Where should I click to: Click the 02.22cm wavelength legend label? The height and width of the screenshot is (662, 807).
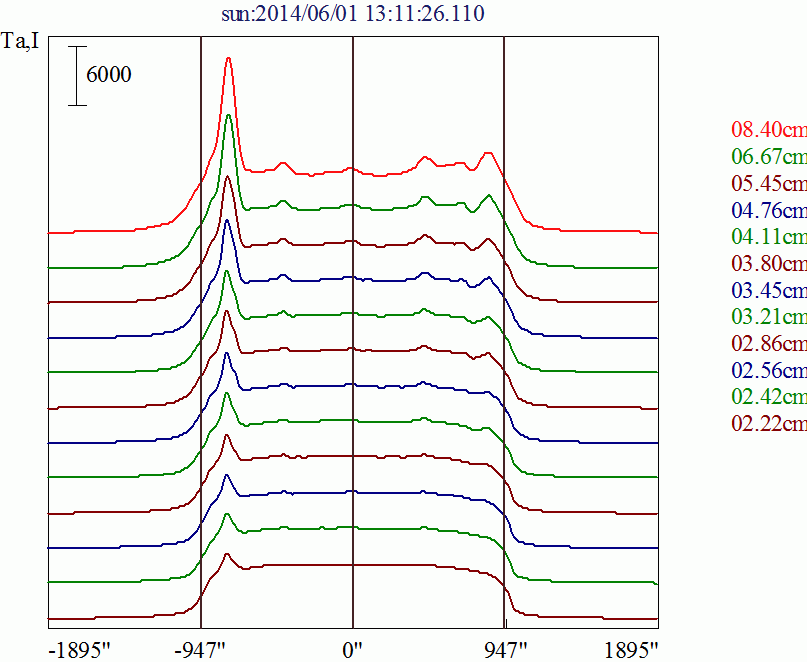769,424
